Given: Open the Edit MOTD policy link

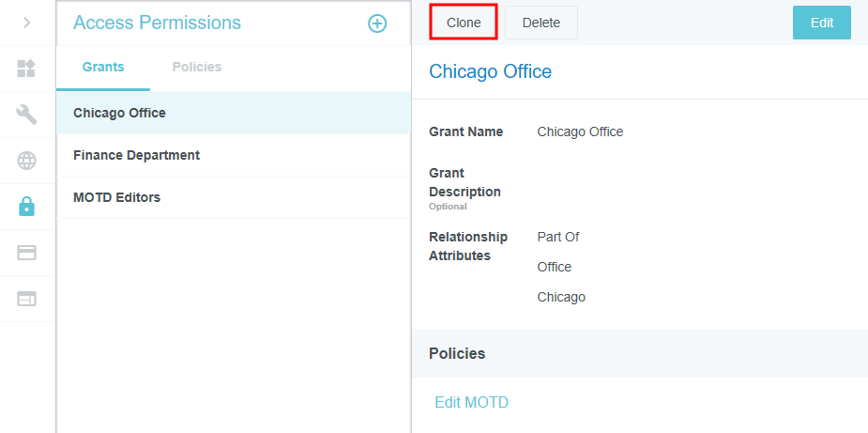Looking at the screenshot, I should click(x=471, y=402).
